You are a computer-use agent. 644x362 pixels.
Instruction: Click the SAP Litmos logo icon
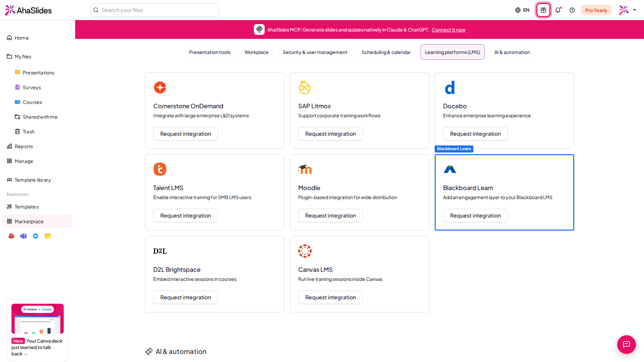(x=305, y=87)
